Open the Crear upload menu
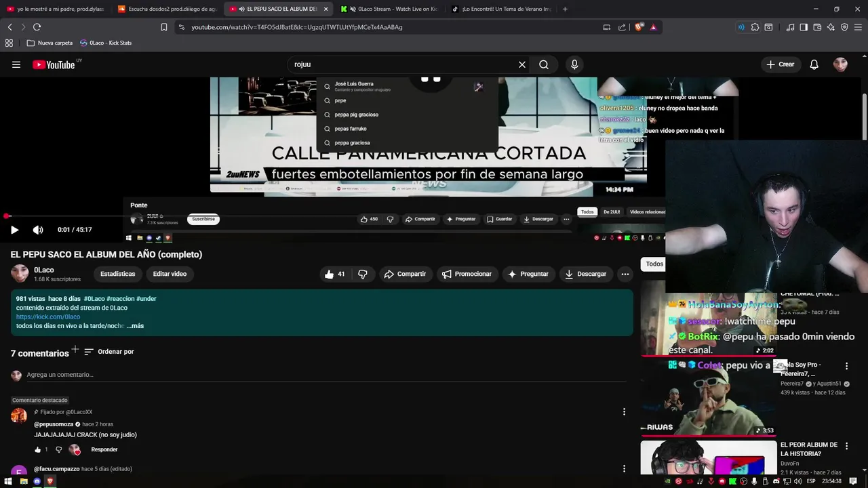868x488 pixels. [780, 64]
